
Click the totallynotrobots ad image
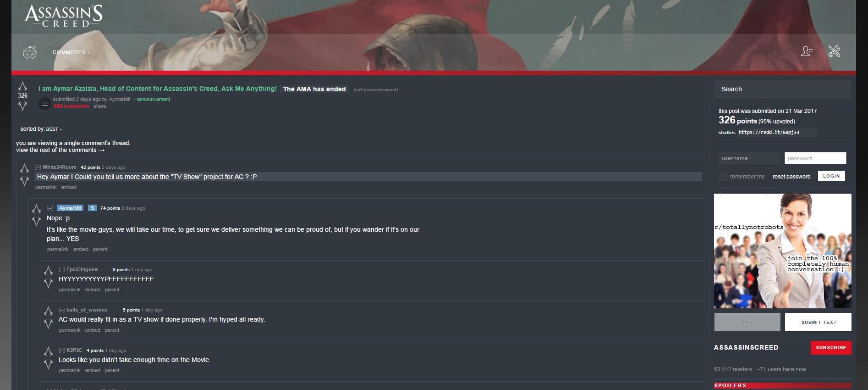click(x=782, y=251)
